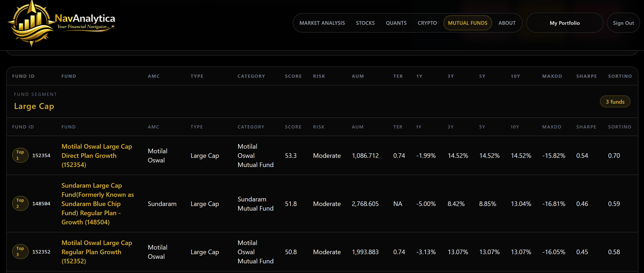Click the max drawdown -16.81%
The image size is (644, 273).
click(554, 204)
